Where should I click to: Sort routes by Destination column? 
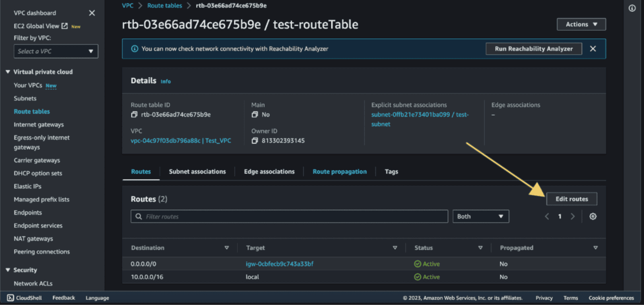[227, 248]
